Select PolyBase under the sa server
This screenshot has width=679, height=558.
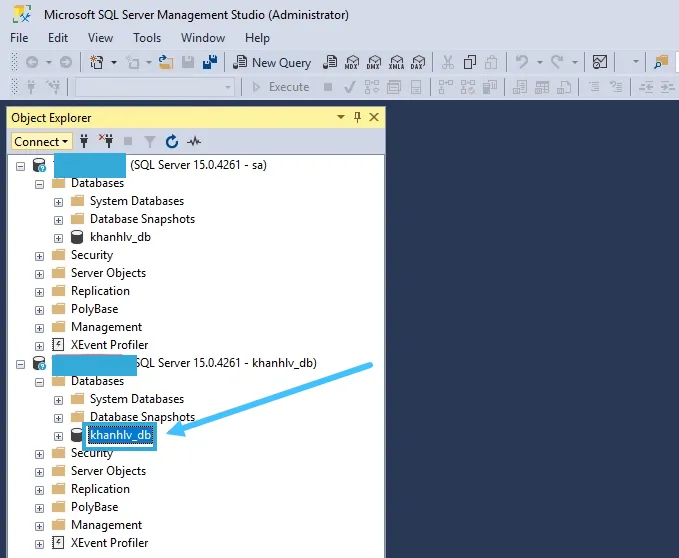(94, 309)
